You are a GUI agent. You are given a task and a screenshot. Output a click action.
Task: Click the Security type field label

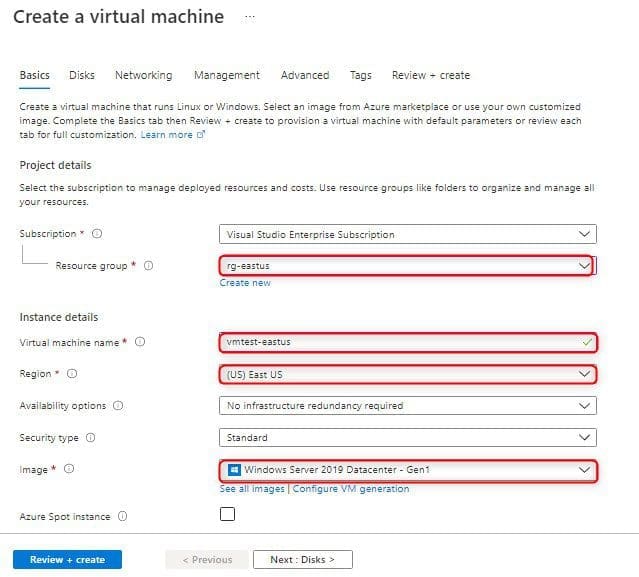point(49,438)
